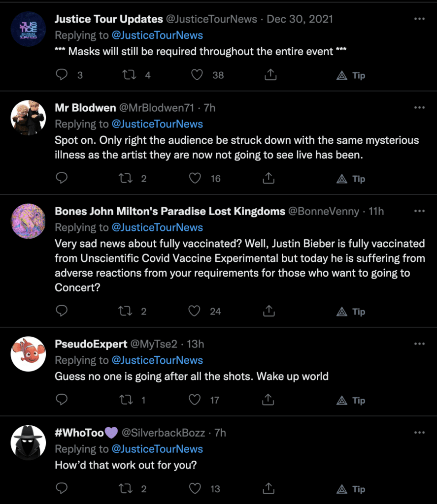Reply to the BonneVenny vaccine tweet
The image size is (437, 504).
coord(62,311)
